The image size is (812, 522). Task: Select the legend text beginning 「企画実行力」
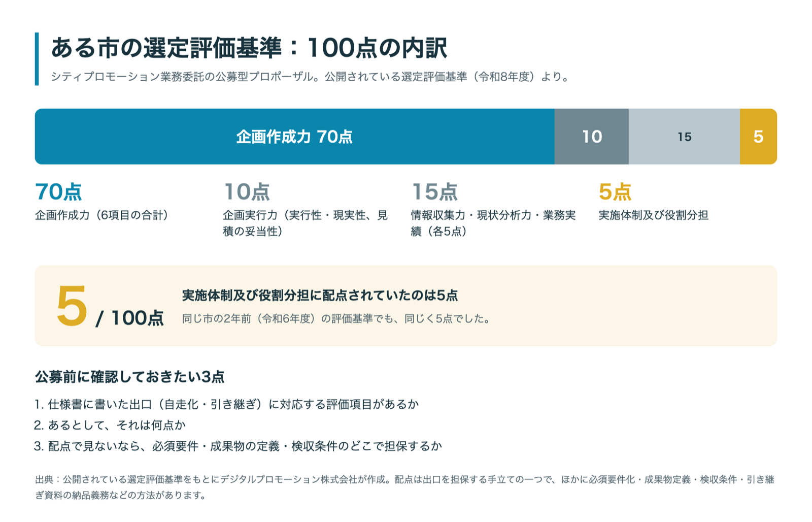point(306,223)
